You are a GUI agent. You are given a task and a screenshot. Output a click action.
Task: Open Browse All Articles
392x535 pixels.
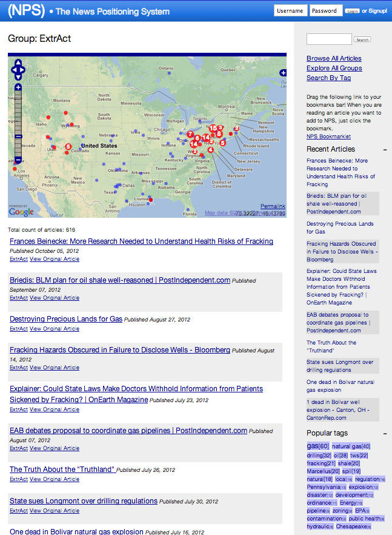click(x=334, y=58)
